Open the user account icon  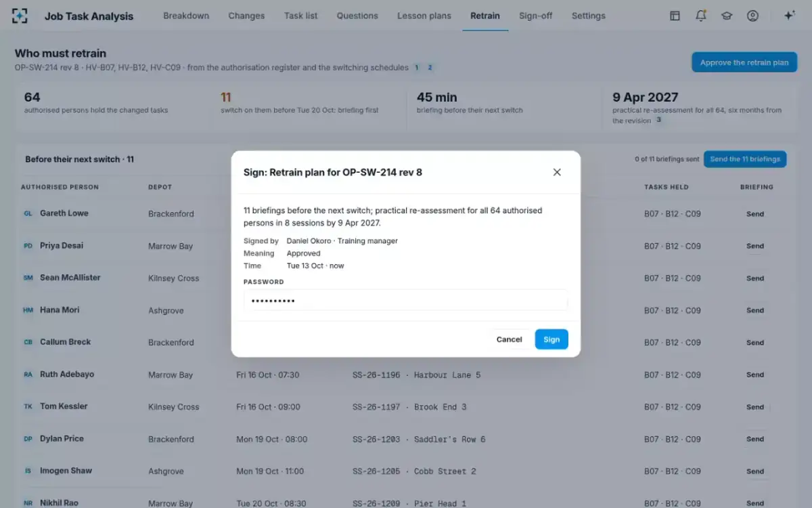[x=752, y=16]
